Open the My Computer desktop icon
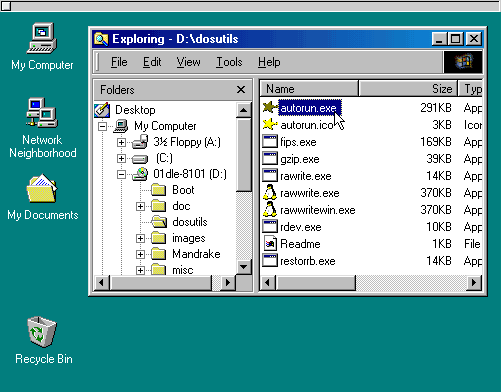This screenshot has height=392, width=501. point(42,47)
